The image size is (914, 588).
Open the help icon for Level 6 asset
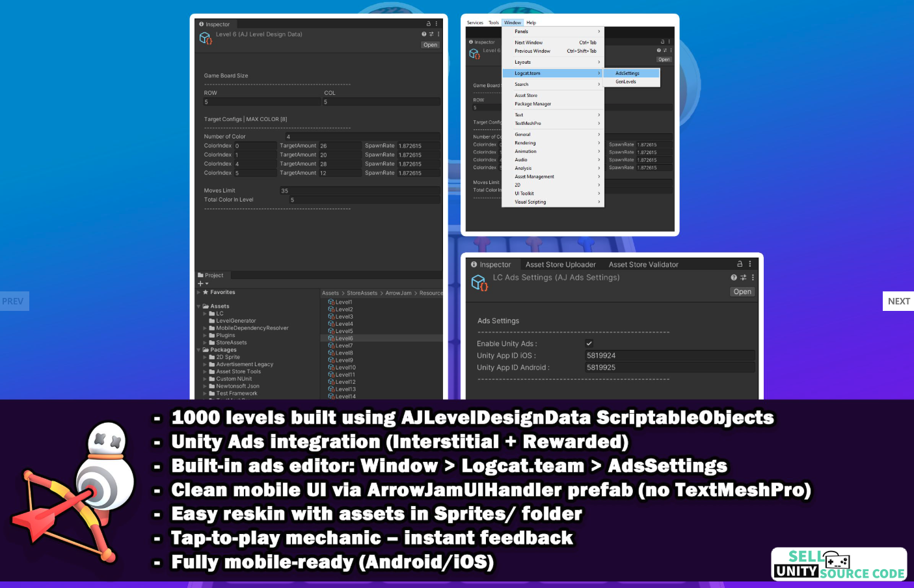click(x=423, y=34)
